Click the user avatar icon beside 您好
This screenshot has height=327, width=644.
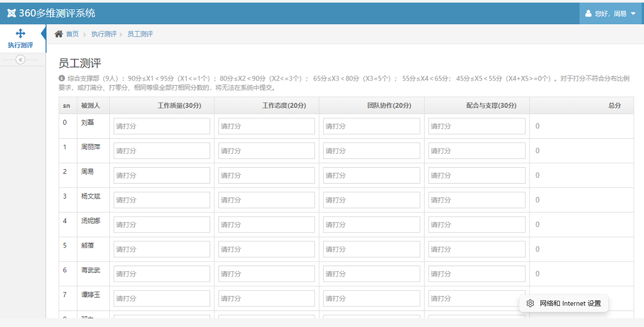coord(588,14)
